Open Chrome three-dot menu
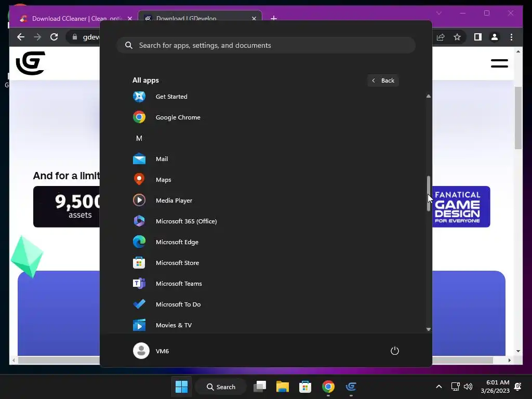The image size is (532, 399). coord(511,37)
